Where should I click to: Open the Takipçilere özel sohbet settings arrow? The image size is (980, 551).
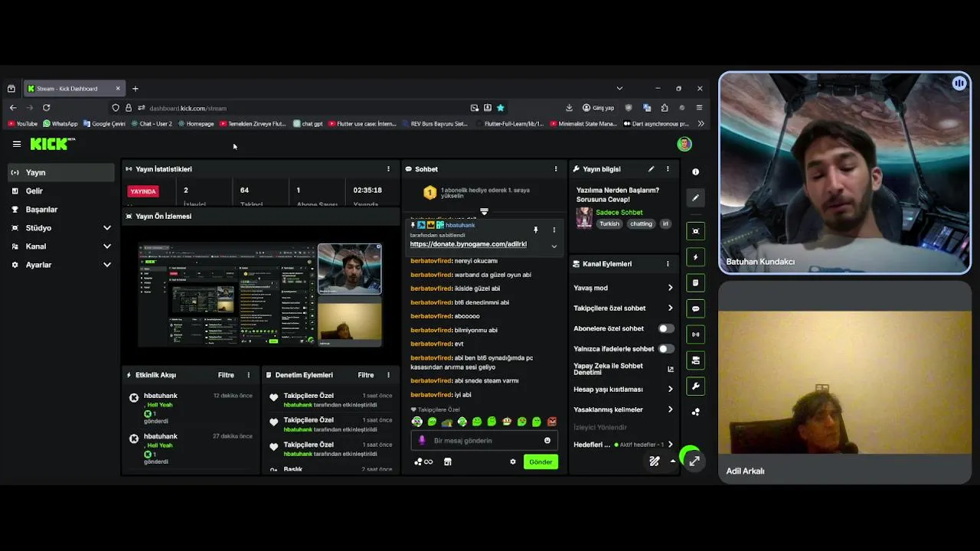click(x=670, y=308)
